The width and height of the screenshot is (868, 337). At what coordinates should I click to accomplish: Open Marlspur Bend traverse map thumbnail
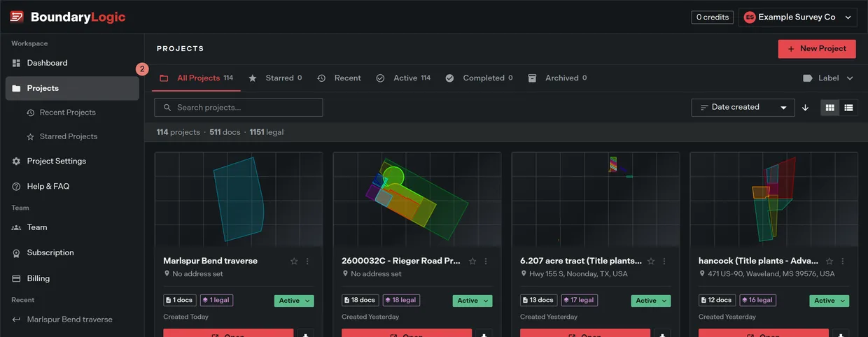click(239, 199)
